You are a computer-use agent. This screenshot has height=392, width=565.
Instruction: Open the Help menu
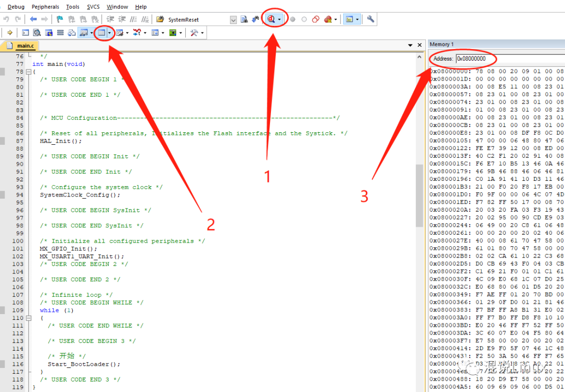coord(141,7)
